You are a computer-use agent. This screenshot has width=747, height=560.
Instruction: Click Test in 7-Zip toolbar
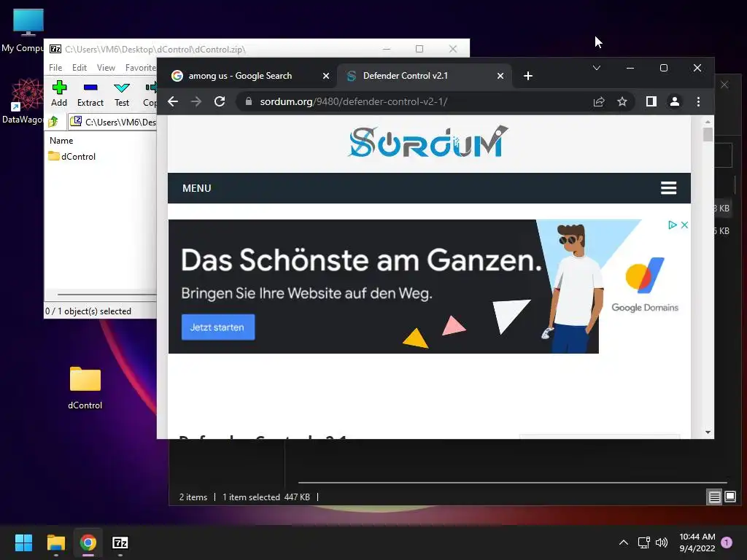122,94
